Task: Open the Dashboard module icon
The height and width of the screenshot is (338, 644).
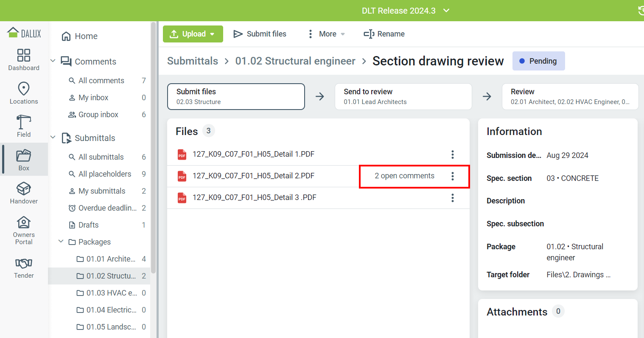Action: pos(24,59)
